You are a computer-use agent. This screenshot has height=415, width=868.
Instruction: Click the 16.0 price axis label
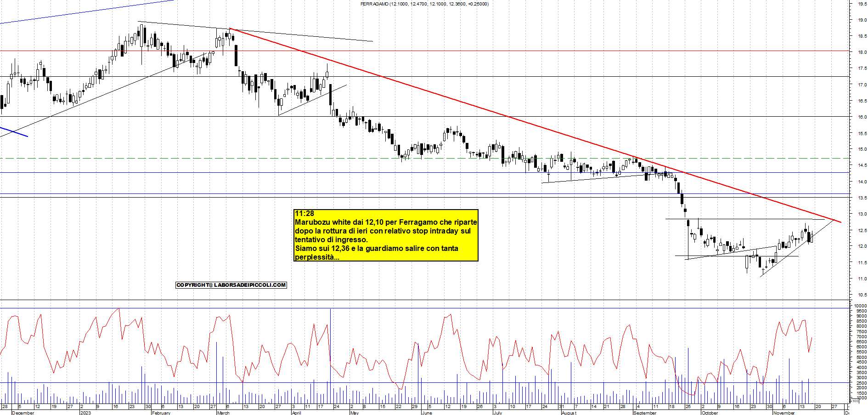862,117
